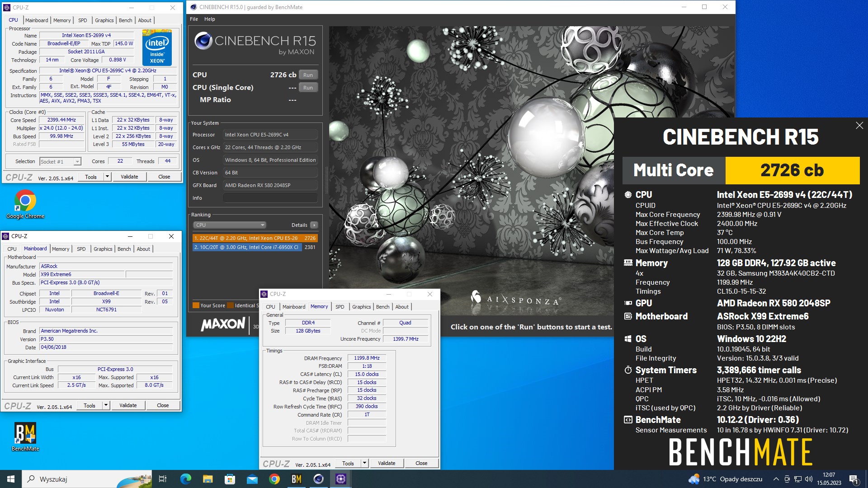The height and width of the screenshot is (488, 868).
Task: Switch to the CPU tab in the Memory CPU-Z window
Action: (270, 307)
